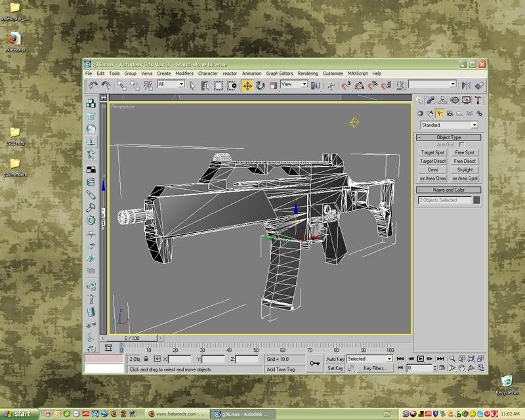
Task: Collapse the Object Type rollout
Action: [x=449, y=137]
